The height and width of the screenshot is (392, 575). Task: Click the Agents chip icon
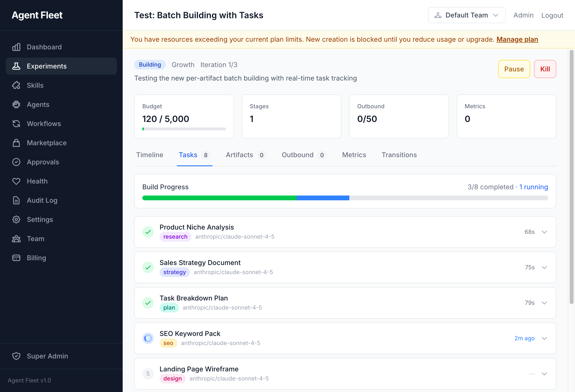(16, 104)
